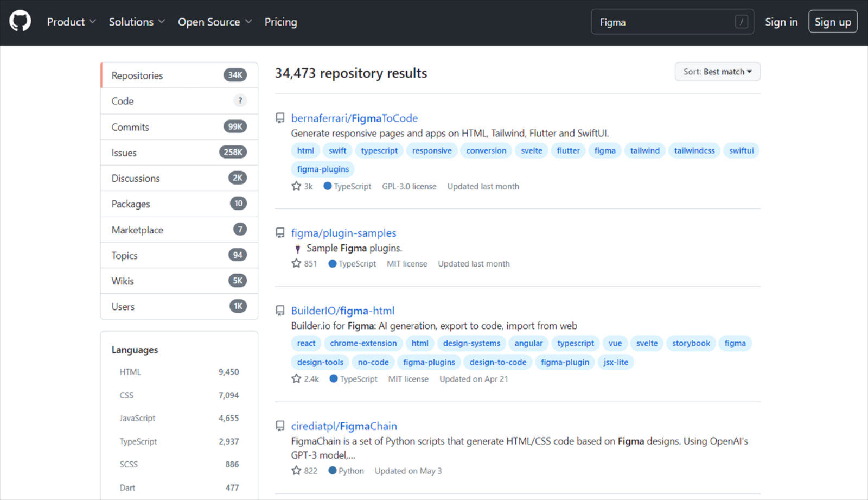
Task: Click the flutter topic tag
Action: point(568,150)
